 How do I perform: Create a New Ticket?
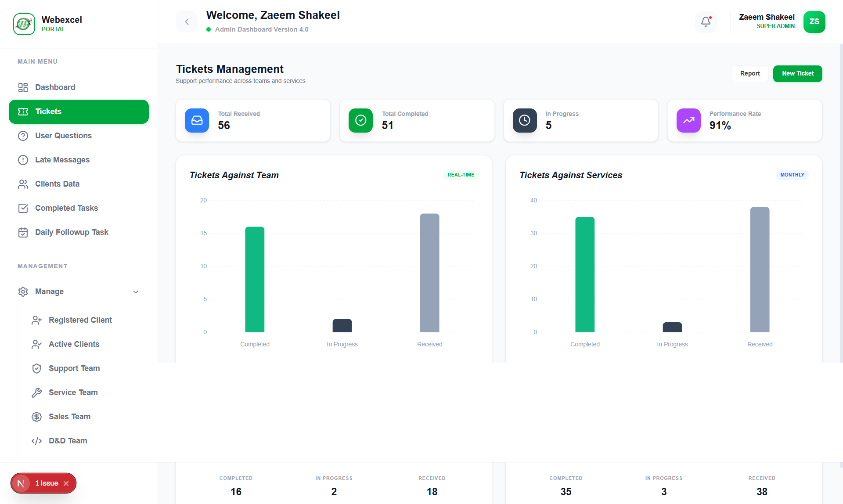pyautogui.click(x=797, y=73)
